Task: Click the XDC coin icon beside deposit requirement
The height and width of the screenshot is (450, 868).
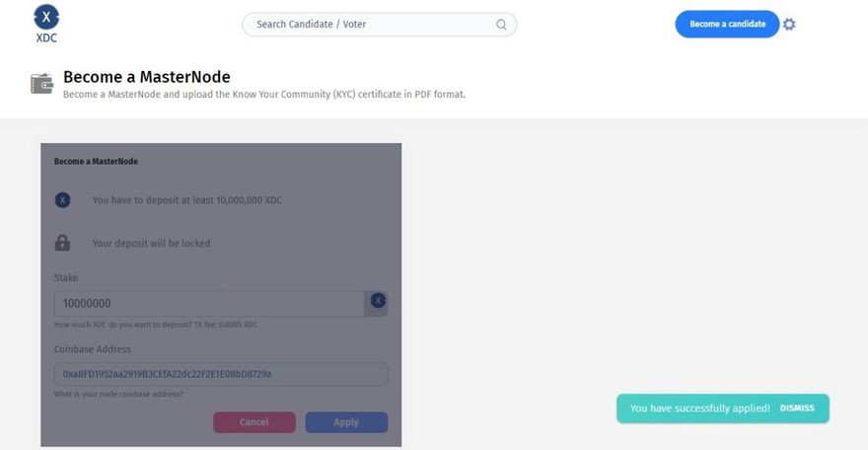Action: pos(62,200)
